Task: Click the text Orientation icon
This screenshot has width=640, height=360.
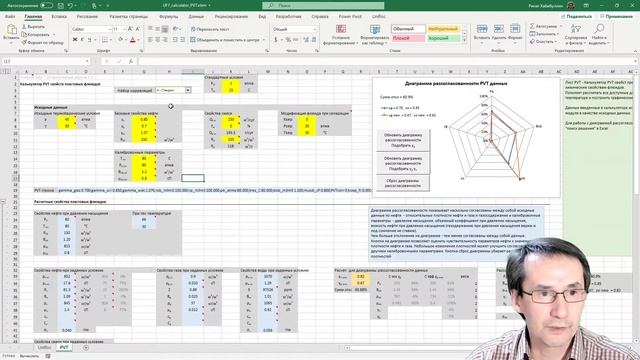Action: pyautogui.click(x=175, y=29)
